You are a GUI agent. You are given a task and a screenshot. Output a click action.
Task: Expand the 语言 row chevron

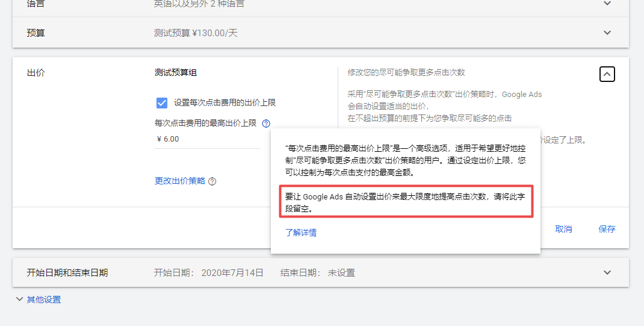coord(607,3)
